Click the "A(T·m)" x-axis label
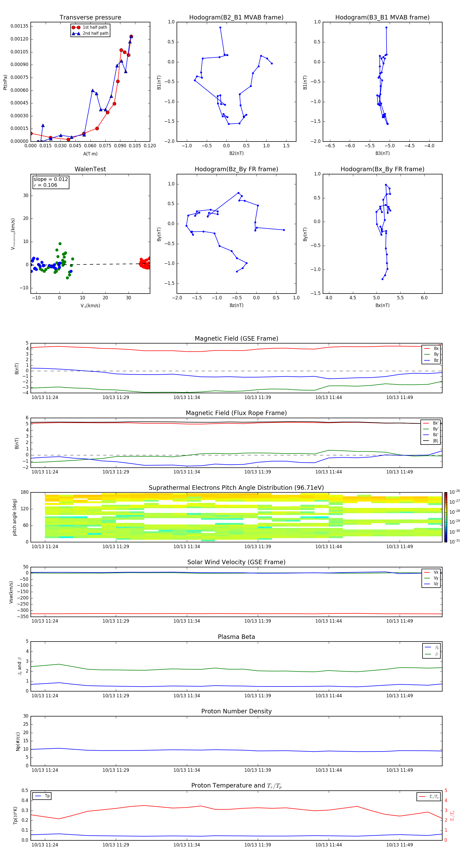Screen dimensions: 473x868 pos(90,154)
